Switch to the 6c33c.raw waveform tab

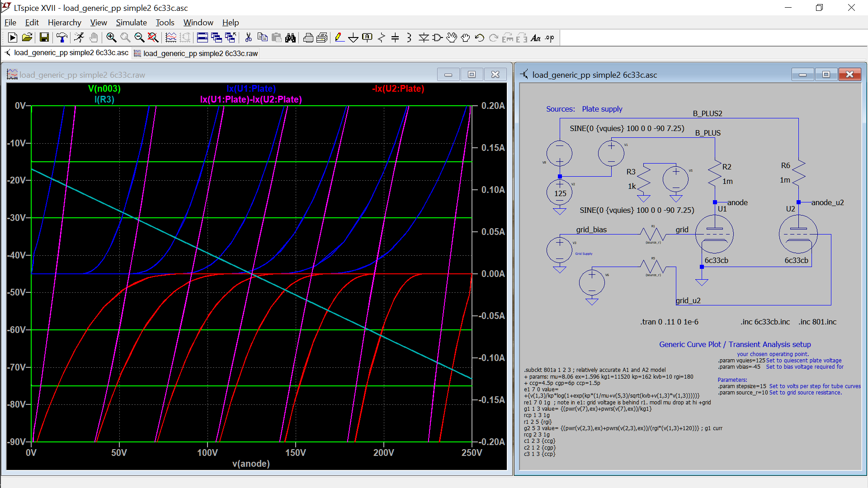196,53
